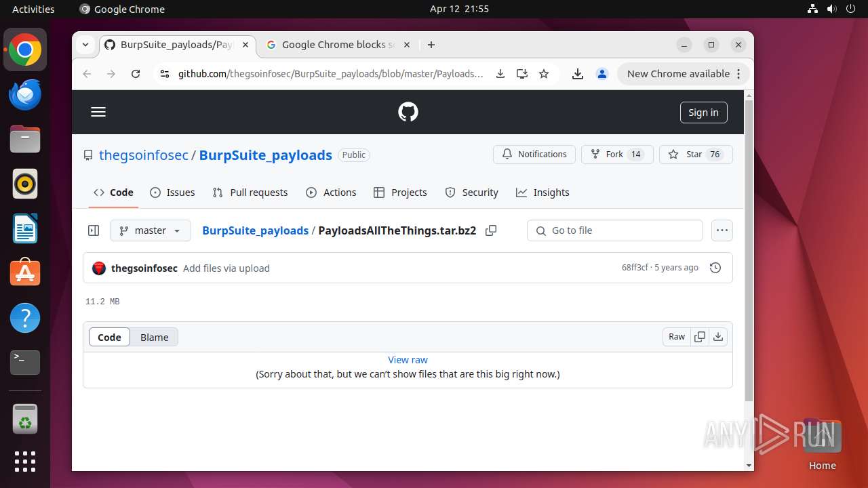Switch to the Google Chrome blocks tab

(x=338, y=45)
